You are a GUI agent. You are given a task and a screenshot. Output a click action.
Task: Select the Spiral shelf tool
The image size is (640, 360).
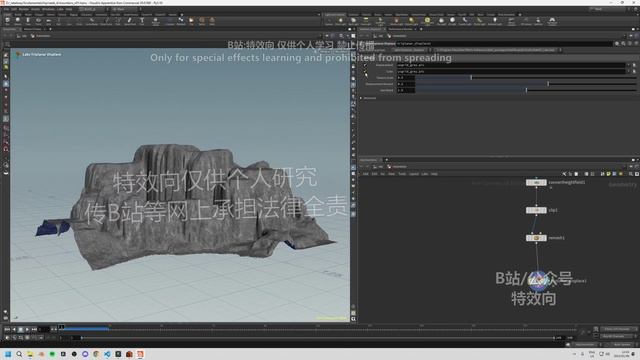202,21
